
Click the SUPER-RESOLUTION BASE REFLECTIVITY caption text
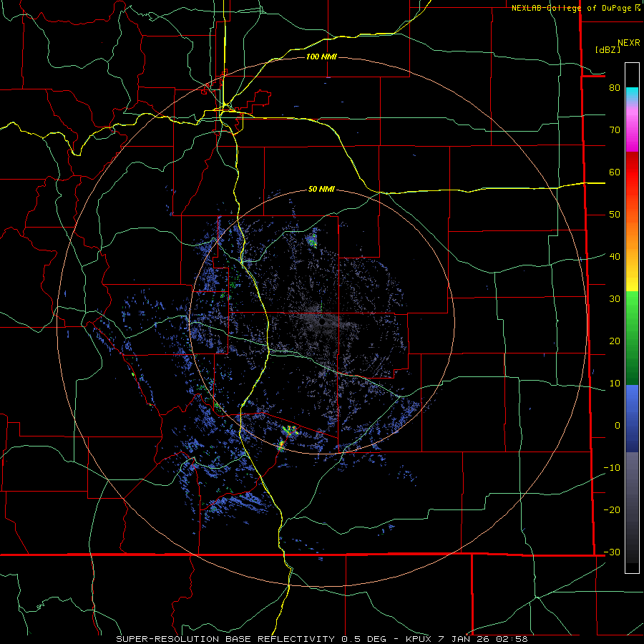[x=225, y=639]
